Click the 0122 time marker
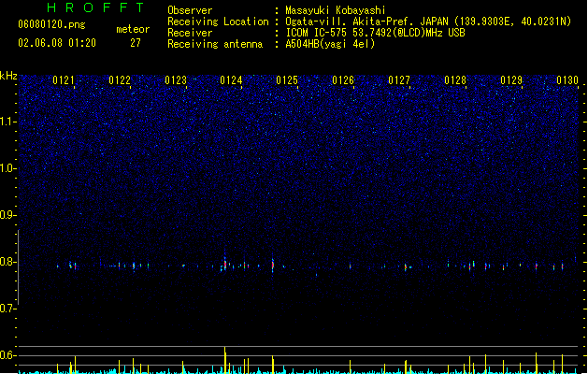The height and width of the screenshot is (374, 588). (x=120, y=80)
